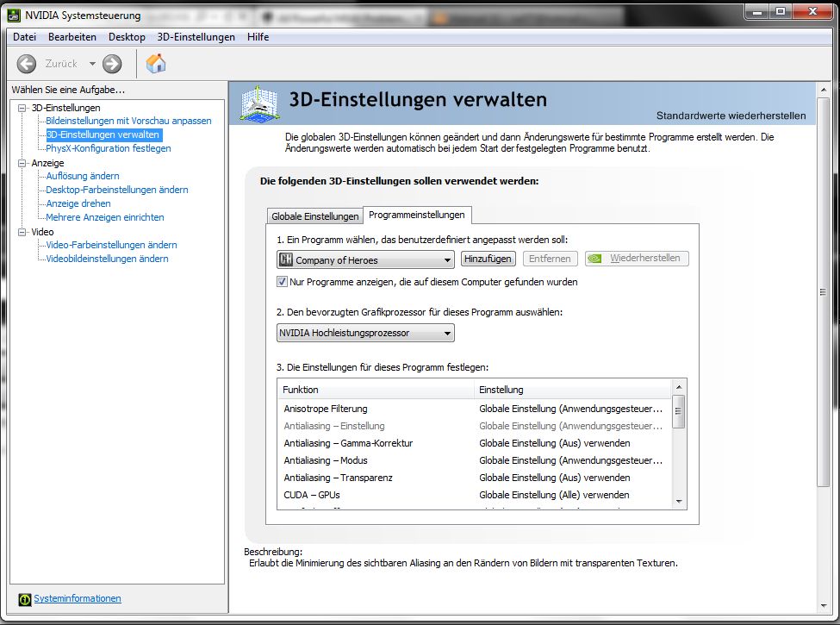Open Desktop-Farbeinstellungen ändern
The width and height of the screenshot is (840, 625).
[x=117, y=190]
